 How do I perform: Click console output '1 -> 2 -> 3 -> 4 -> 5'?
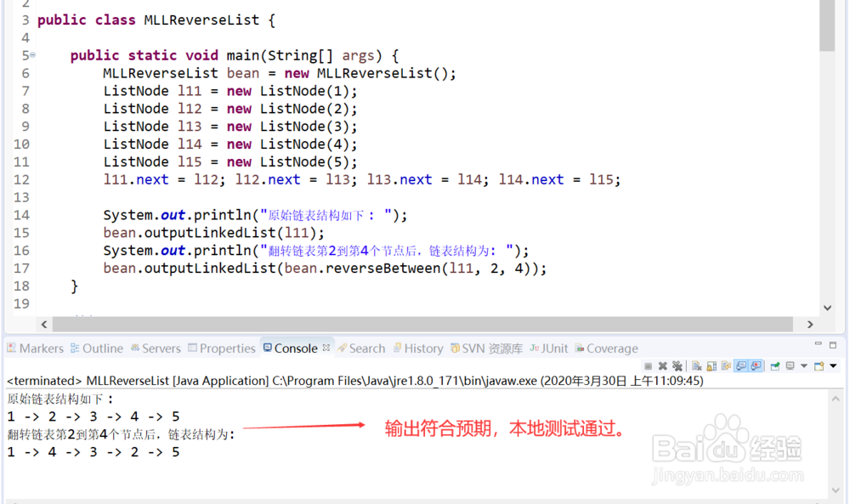coord(93,416)
